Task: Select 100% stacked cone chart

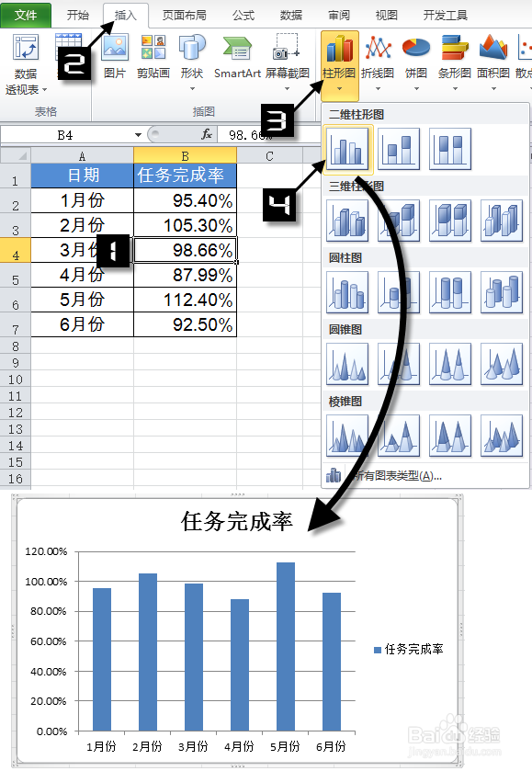Action: (450, 364)
